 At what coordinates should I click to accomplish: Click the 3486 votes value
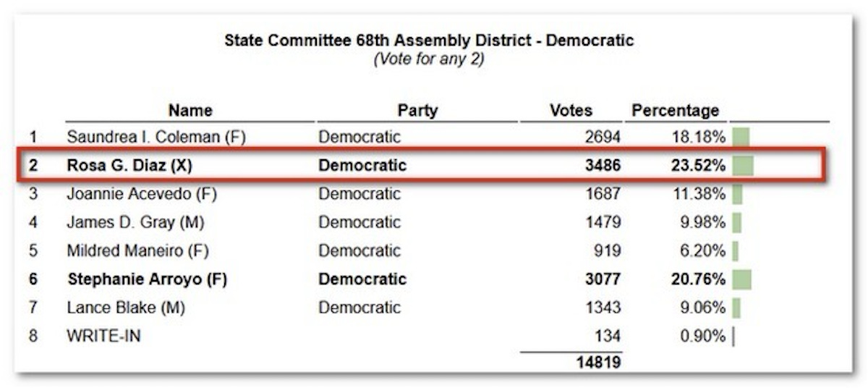[x=603, y=166]
